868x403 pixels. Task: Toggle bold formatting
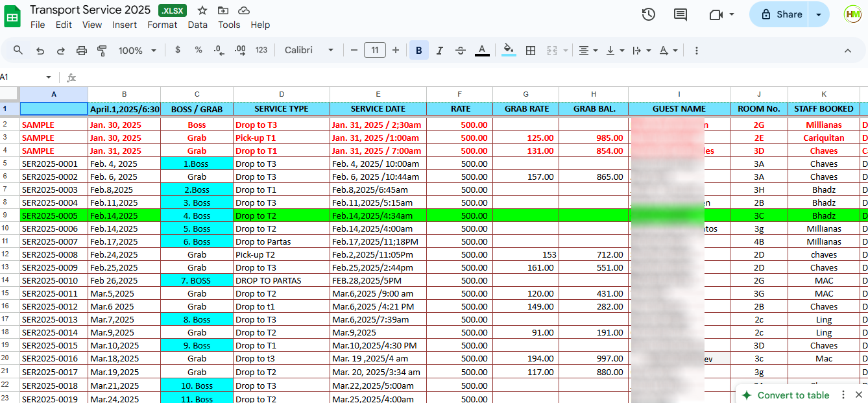tap(419, 51)
